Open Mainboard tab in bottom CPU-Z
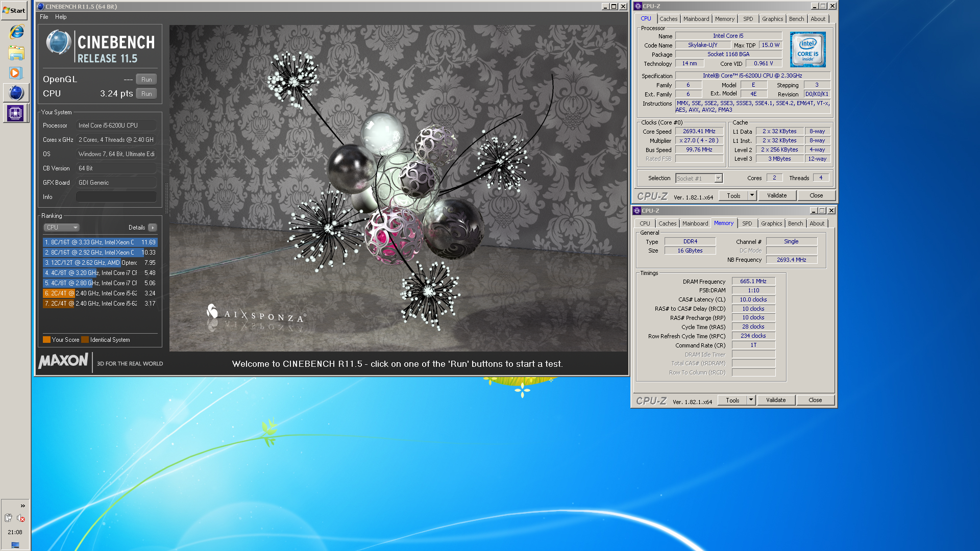 (x=695, y=223)
